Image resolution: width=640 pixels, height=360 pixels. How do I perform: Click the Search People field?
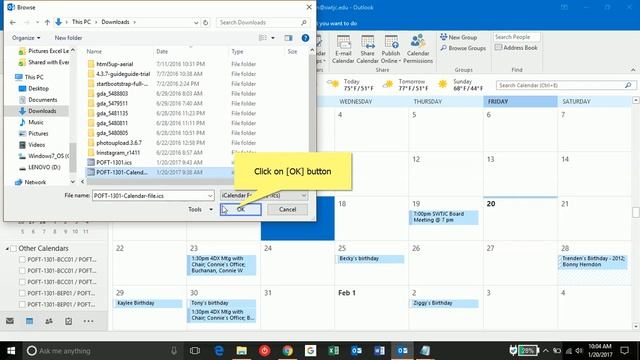[516, 37]
